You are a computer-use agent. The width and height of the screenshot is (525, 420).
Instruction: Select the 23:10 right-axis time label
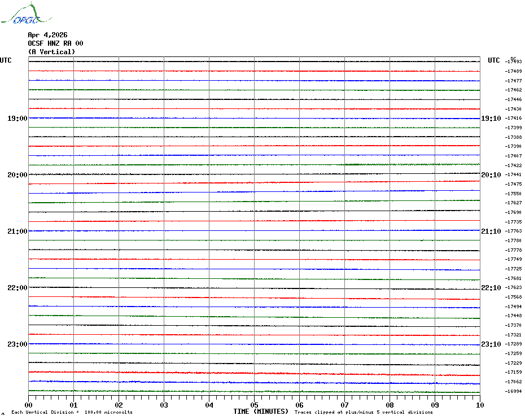tap(491, 344)
